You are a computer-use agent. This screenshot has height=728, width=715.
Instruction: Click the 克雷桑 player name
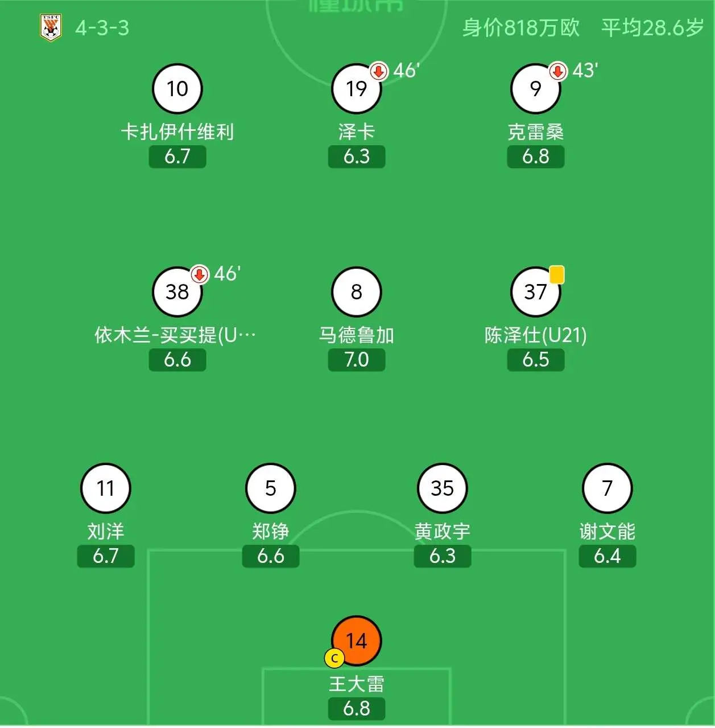coord(536,132)
